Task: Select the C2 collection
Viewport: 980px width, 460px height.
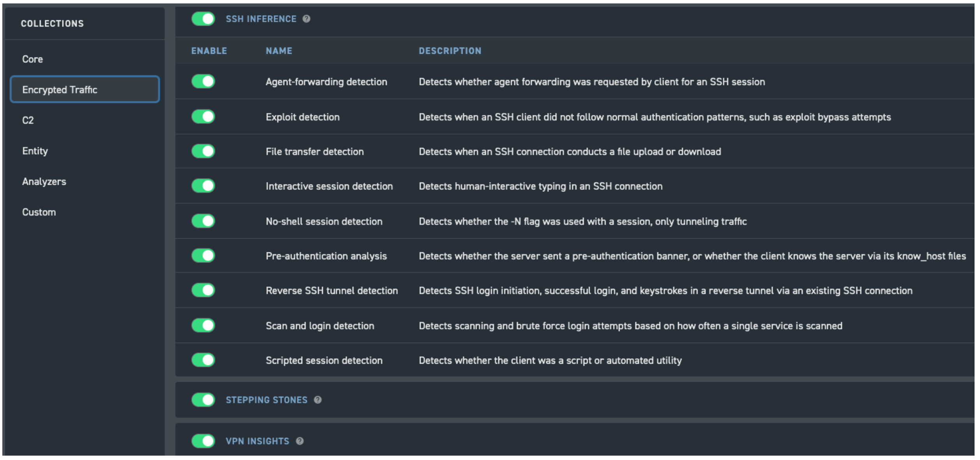Action: 28,120
